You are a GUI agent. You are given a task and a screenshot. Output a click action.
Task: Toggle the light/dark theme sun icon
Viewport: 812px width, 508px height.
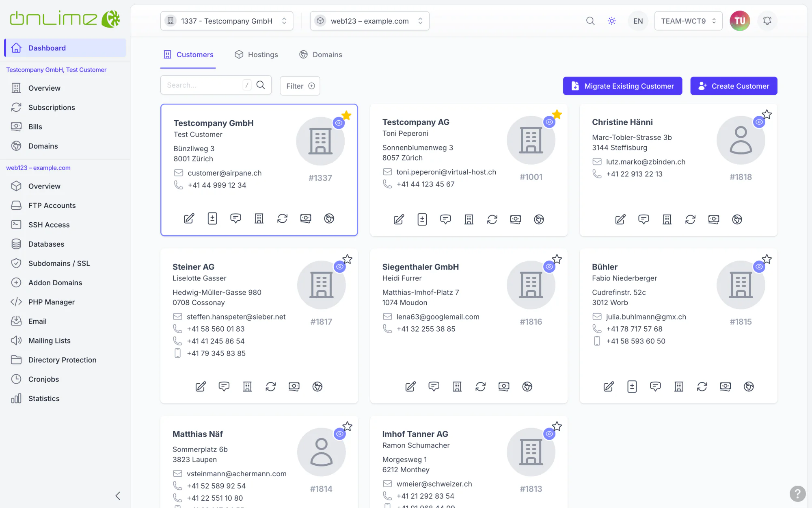pyautogui.click(x=612, y=21)
